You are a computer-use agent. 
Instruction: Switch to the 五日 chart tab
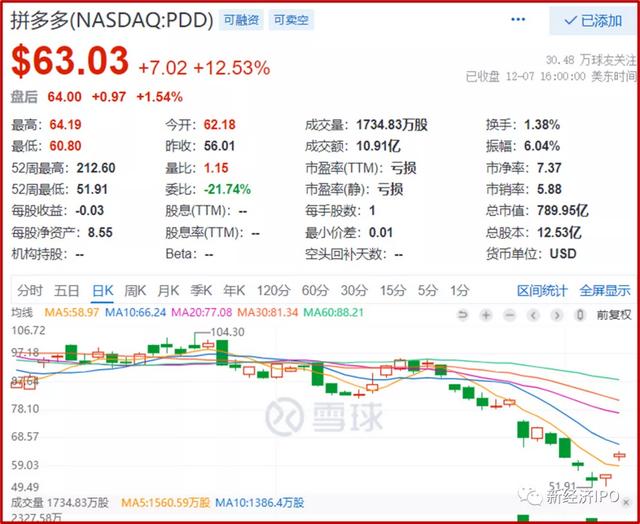(67, 291)
